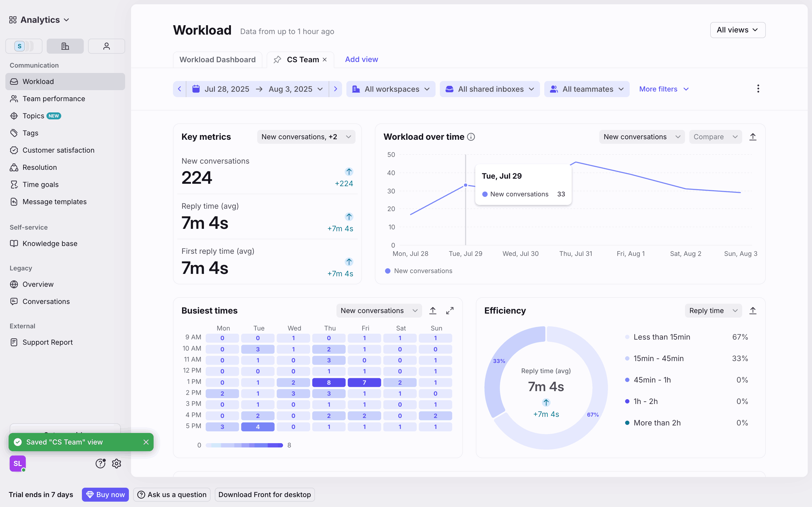Switch to company building scope toggle
The width and height of the screenshot is (812, 507).
tap(65, 46)
